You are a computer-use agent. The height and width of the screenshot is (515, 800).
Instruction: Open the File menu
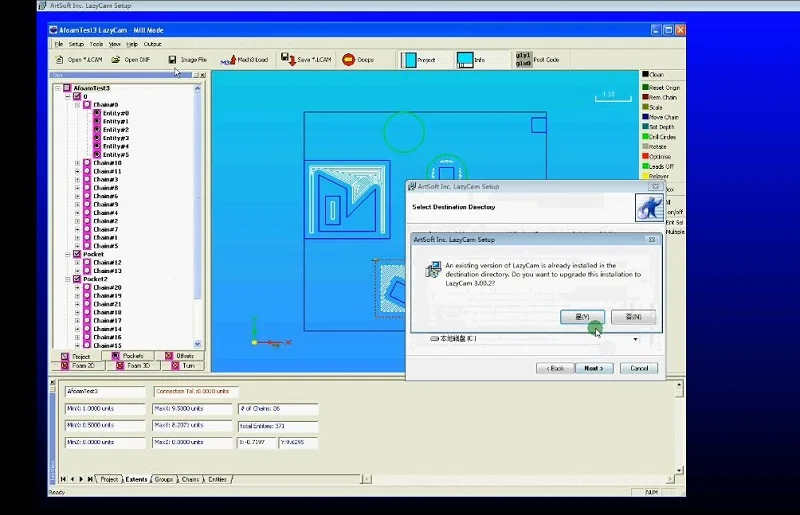click(x=59, y=44)
